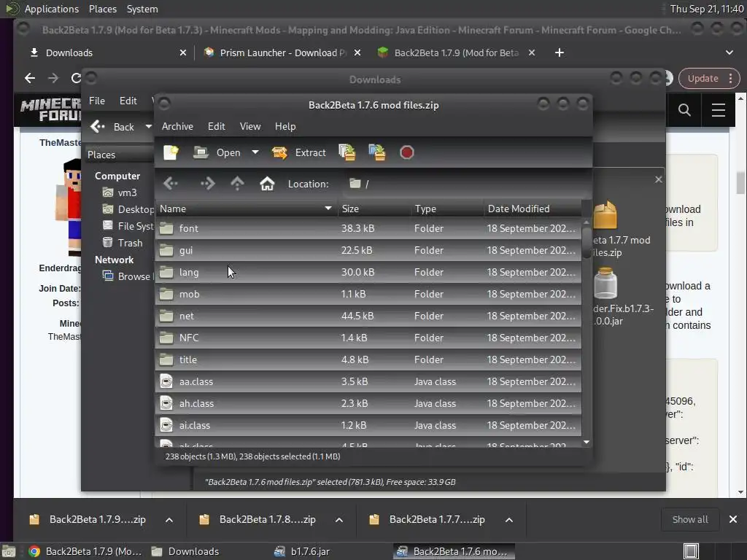747x560 pixels.
Task: Click Chrome back navigation arrow
Action: pos(30,78)
